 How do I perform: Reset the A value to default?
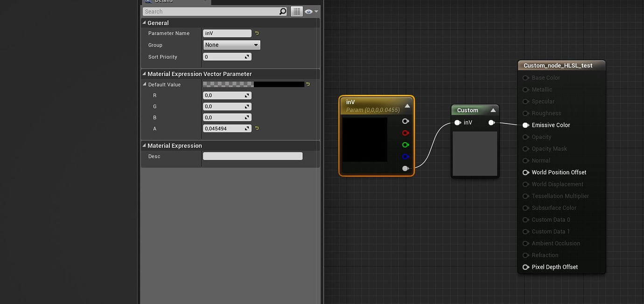pyautogui.click(x=257, y=128)
